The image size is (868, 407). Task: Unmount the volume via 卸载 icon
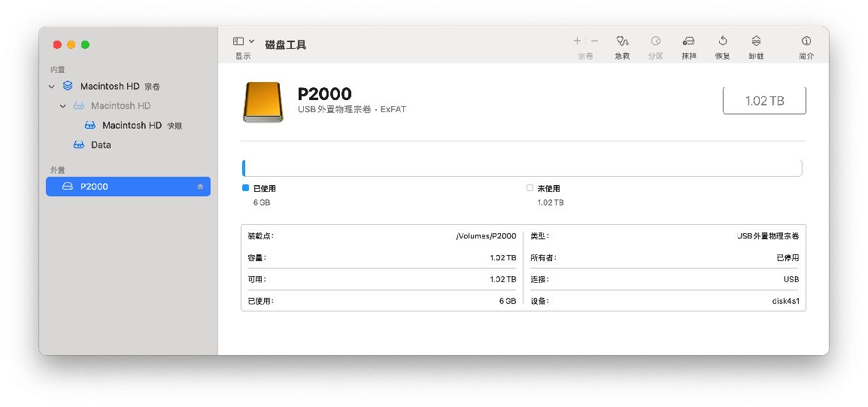click(756, 41)
